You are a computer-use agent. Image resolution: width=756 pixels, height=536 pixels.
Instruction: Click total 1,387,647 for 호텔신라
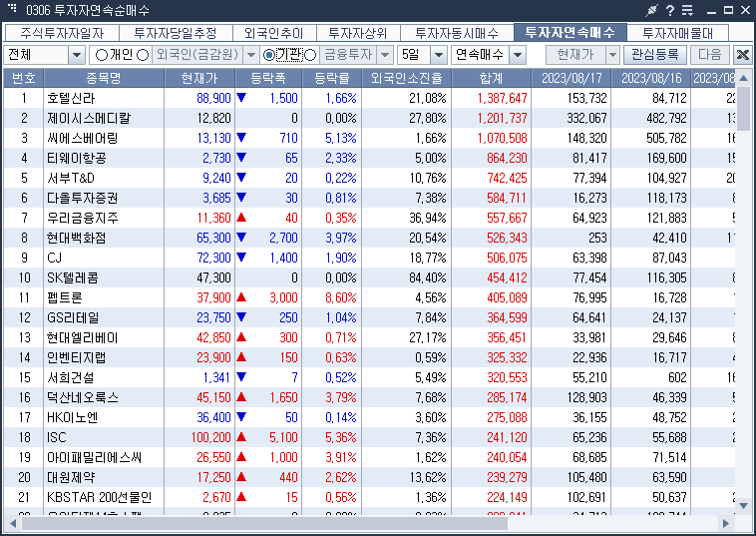pos(502,98)
